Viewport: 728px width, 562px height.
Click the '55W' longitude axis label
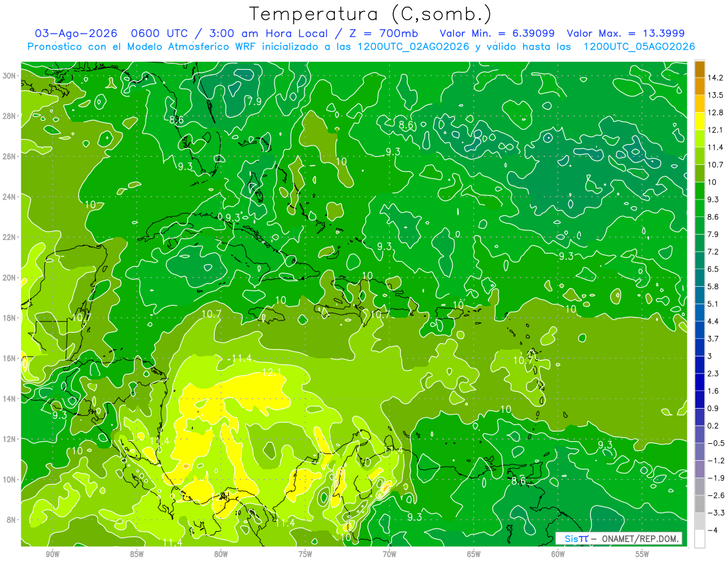pos(642,554)
